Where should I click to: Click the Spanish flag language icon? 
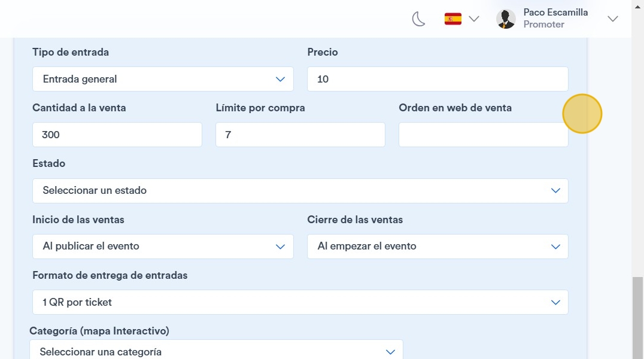[x=453, y=19]
